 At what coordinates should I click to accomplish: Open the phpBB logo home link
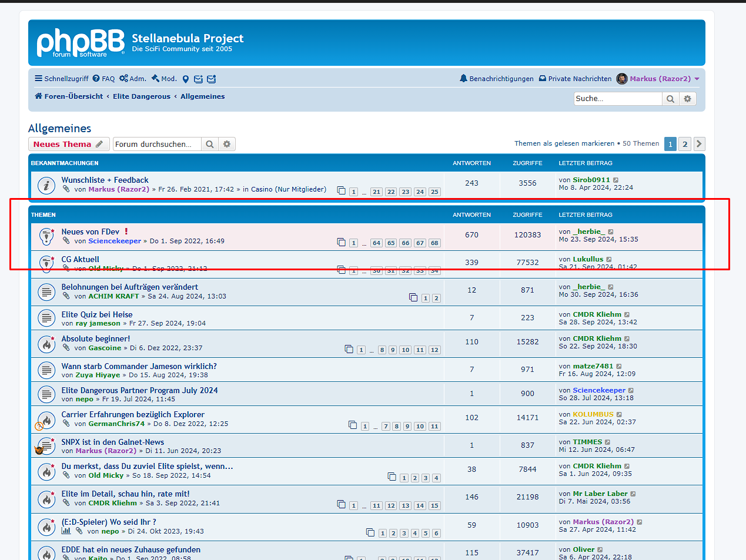tap(81, 42)
